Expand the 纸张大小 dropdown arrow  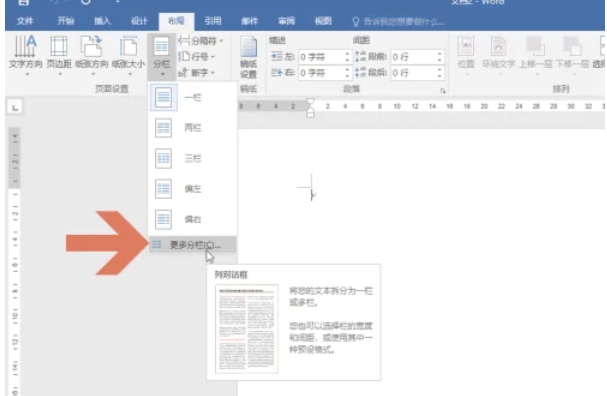130,74
